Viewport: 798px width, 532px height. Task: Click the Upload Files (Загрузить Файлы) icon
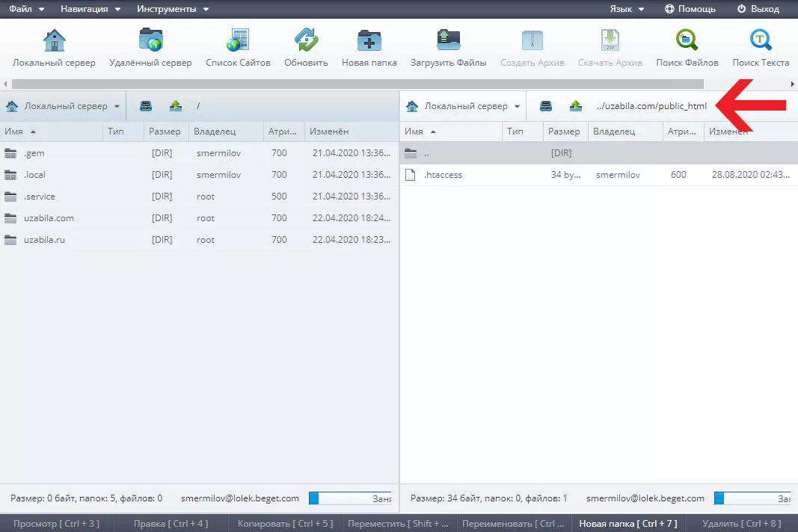click(x=448, y=40)
